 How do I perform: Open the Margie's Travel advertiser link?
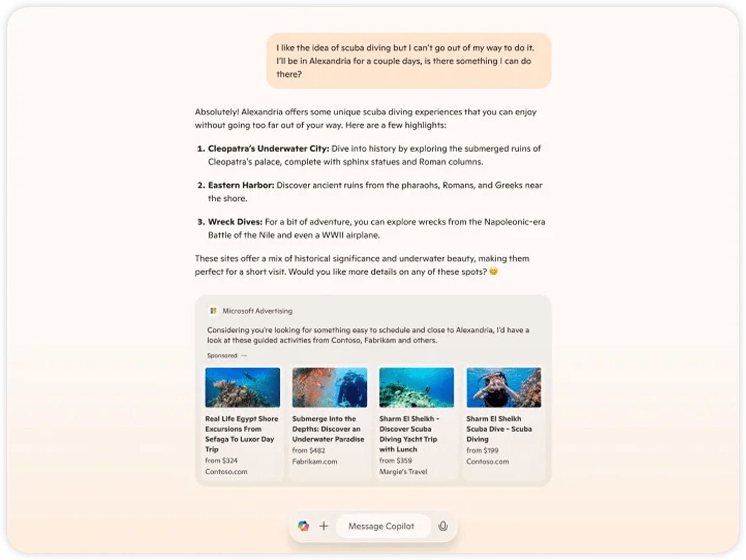[403, 472]
